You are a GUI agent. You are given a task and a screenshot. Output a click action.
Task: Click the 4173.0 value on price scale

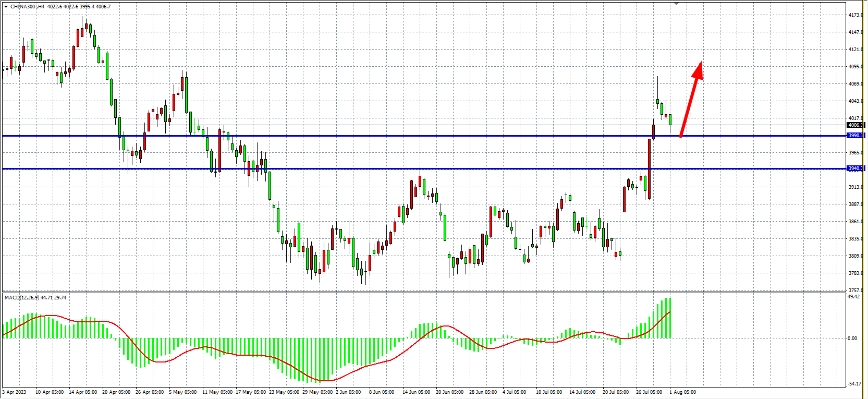click(x=855, y=15)
